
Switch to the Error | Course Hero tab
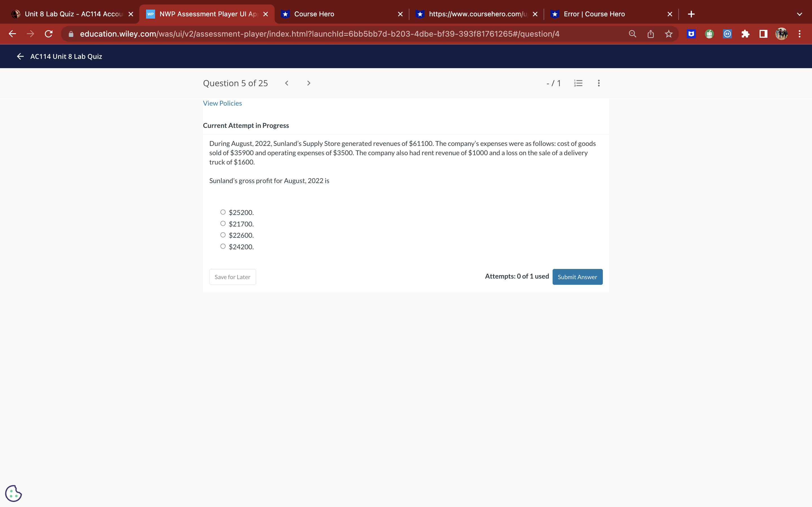(x=594, y=14)
